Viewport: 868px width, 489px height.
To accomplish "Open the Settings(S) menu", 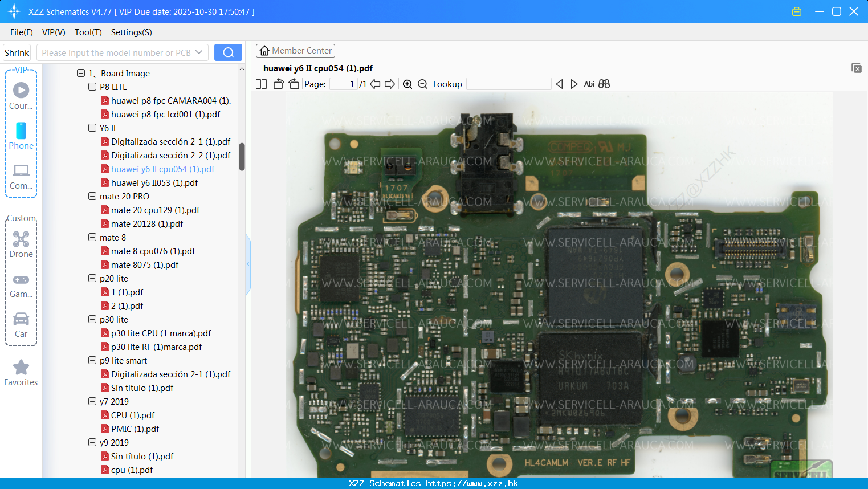I will click(132, 32).
